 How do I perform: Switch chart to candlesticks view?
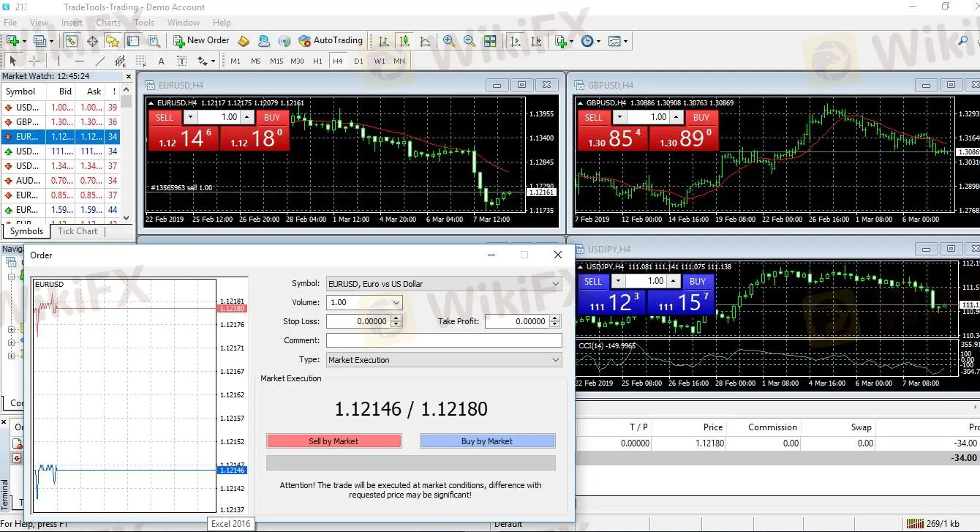point(404,41)
